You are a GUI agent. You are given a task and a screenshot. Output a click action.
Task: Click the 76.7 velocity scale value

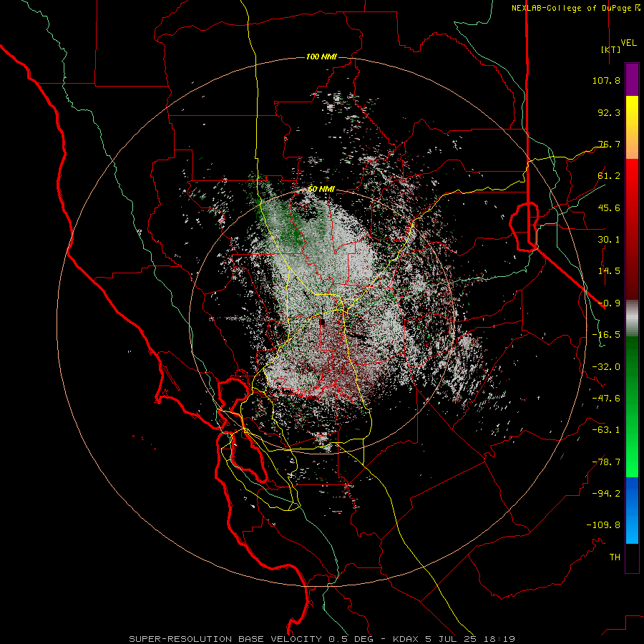click(x=609, y=144)
